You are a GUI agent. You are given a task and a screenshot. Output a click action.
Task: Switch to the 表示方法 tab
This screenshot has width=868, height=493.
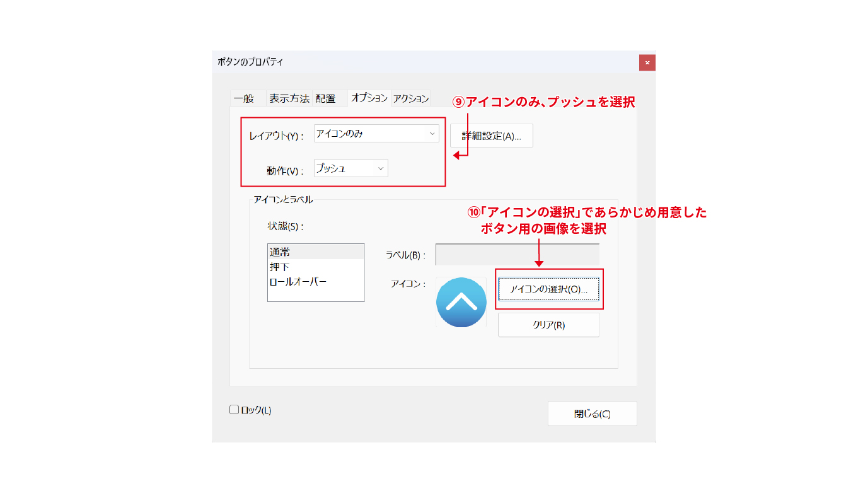(x=289, y=98)
